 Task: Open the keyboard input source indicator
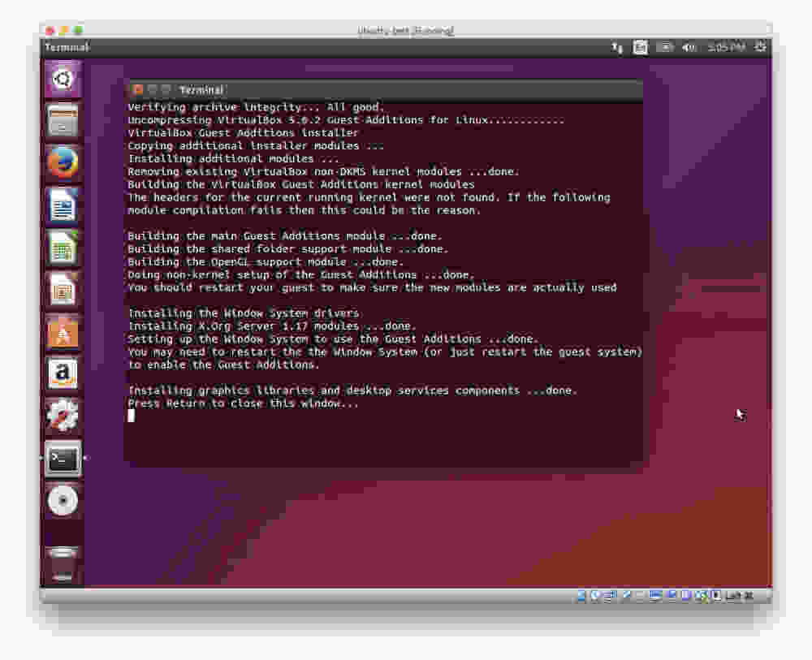pos(640,48)
